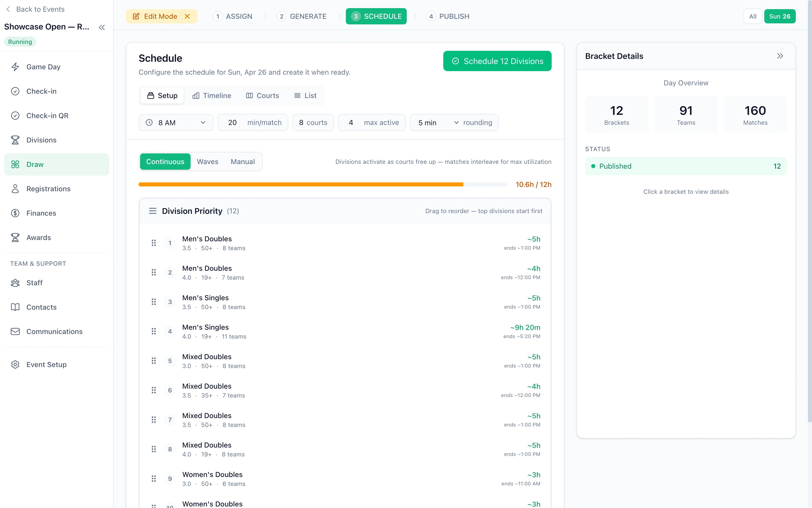Click the Staff people icon
The width and height of the screenshot is (812, 508).
coord(15,283)
